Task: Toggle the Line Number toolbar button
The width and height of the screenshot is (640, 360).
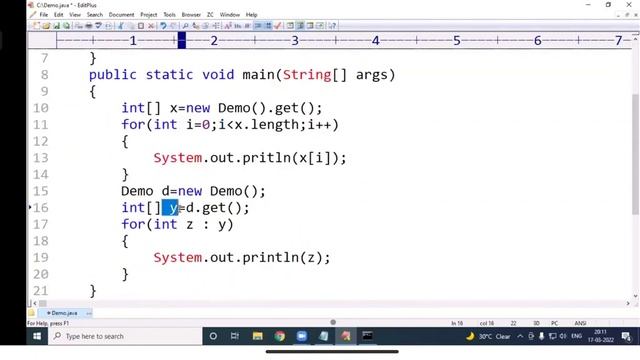Action: 268,26
